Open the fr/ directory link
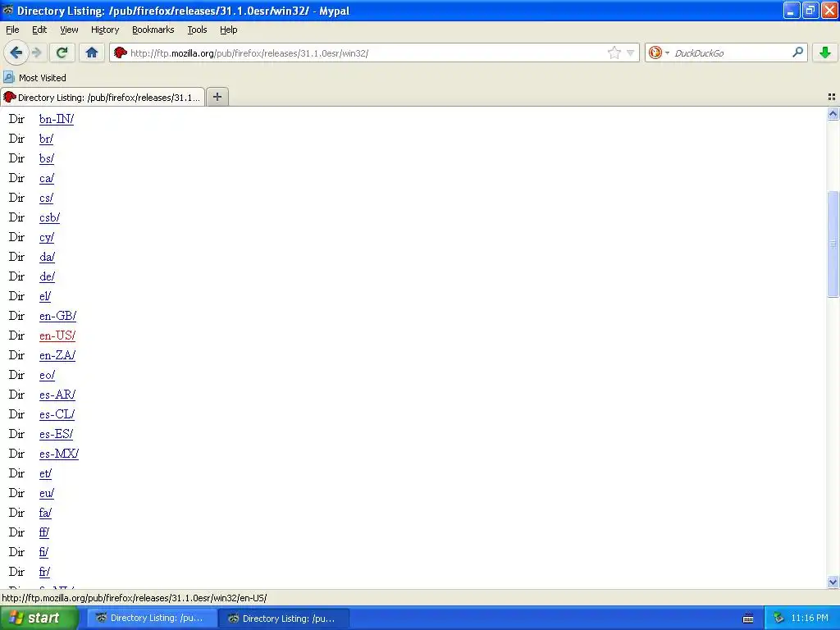Viewport: 840px width, 630px height. 44,572
